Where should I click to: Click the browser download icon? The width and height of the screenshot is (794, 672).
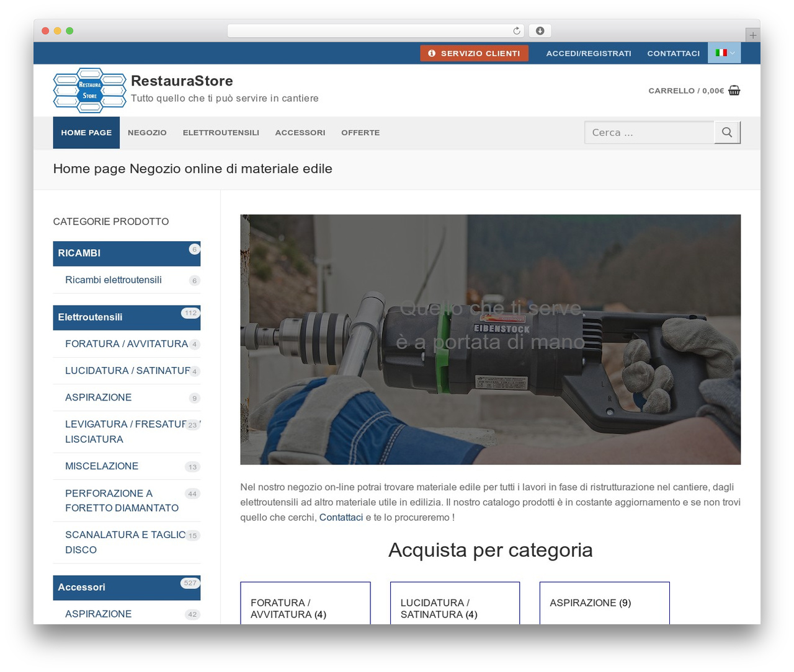point(540,31)
